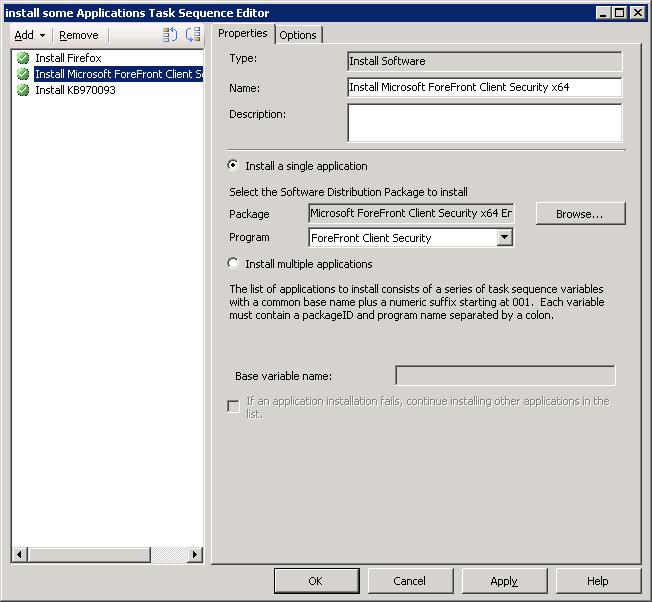Expand the Program dropdown list
The image size is (652, 602).
[x=504, y=237]
